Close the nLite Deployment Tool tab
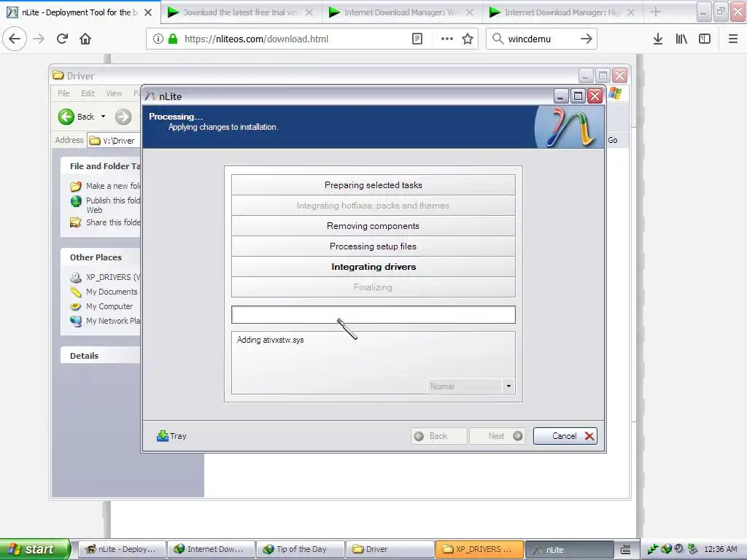 (148, 12)
